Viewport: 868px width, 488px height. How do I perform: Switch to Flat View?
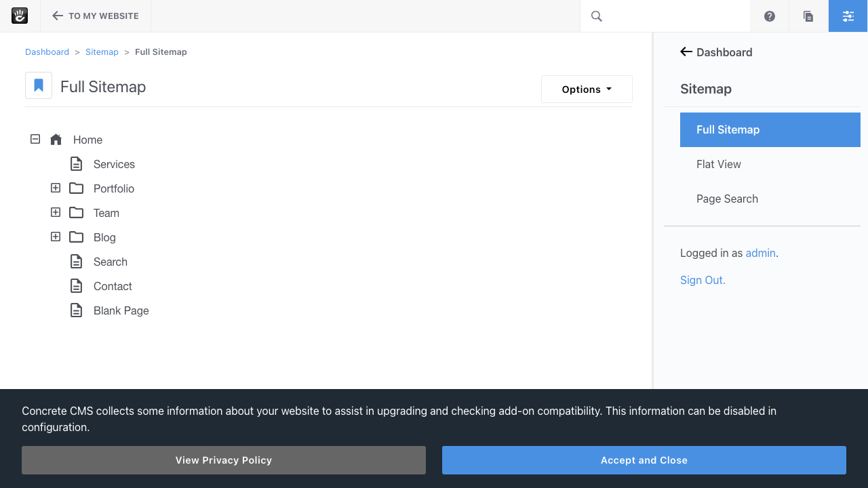click(719, 164)
